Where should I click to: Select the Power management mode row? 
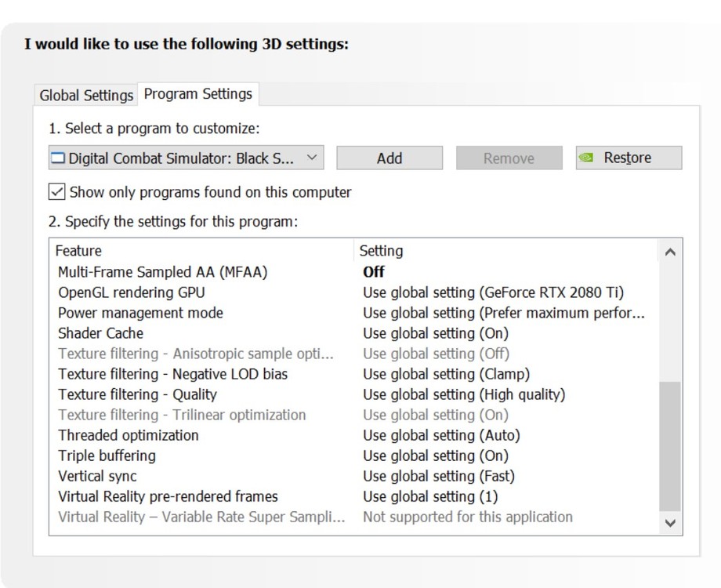pos(140,313)
